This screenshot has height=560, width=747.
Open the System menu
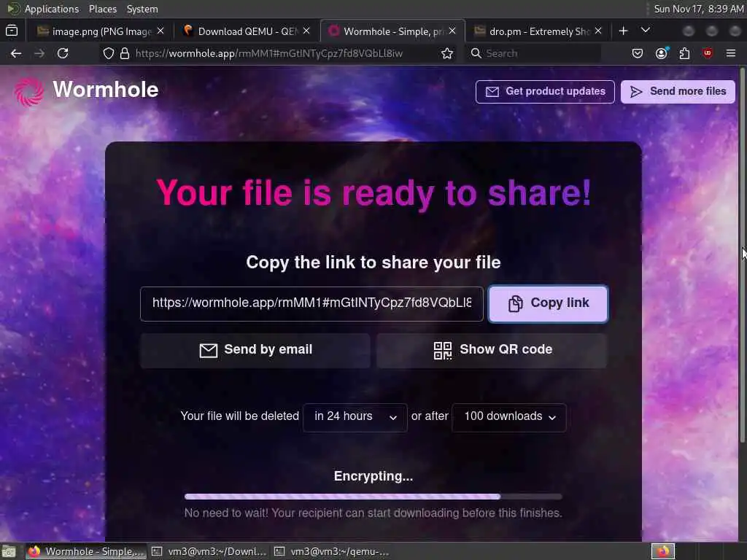click(142, 9)
